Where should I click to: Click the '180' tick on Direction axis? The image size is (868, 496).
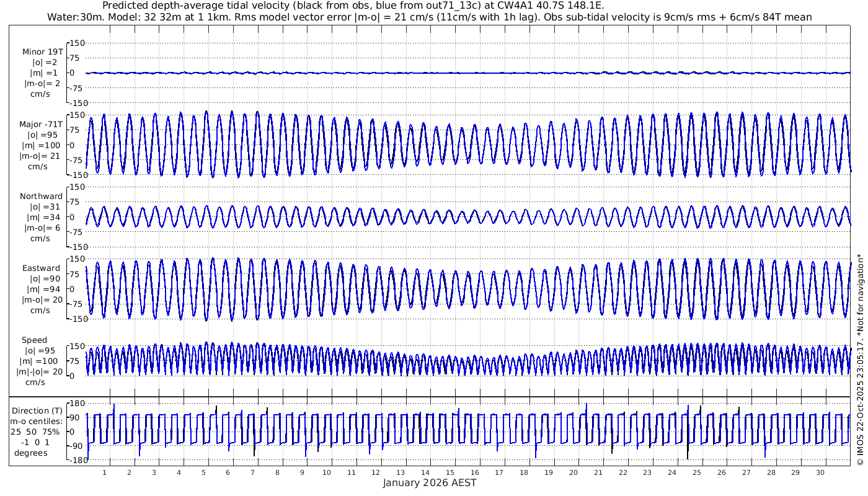point(77,403)
